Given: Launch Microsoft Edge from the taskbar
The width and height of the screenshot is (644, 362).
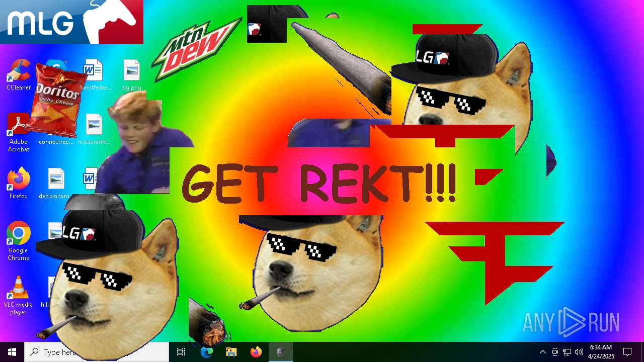Looking at the screenshot, I should click(206, 352).
